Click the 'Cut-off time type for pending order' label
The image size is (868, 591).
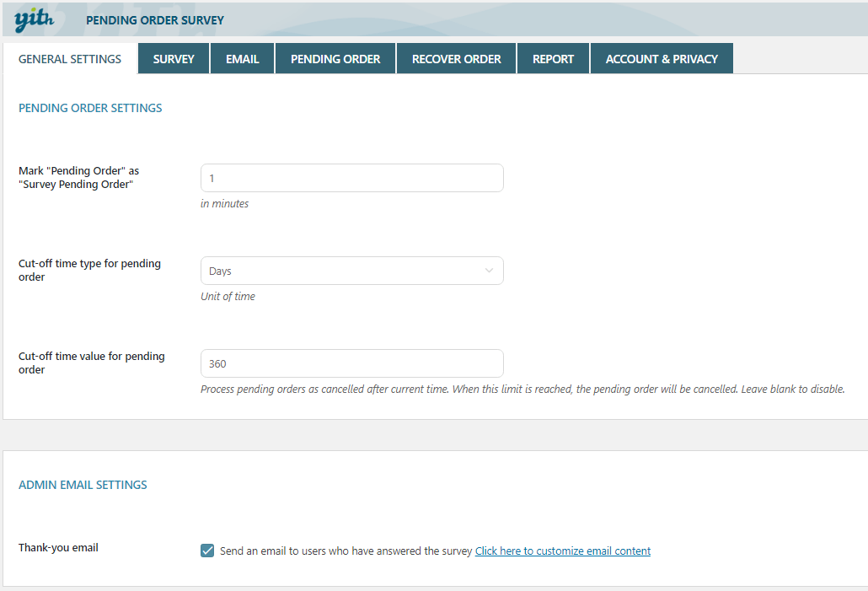[x=89, y=270]
